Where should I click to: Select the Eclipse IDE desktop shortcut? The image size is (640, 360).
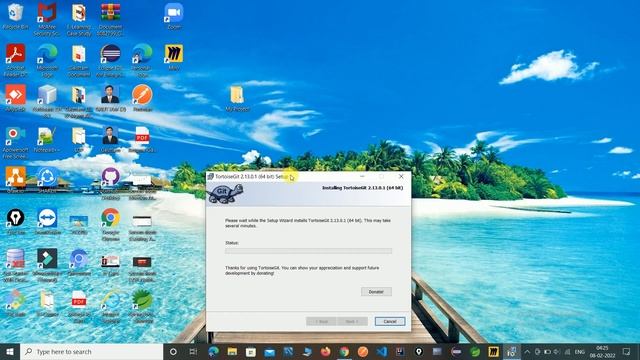pos(111,60)
